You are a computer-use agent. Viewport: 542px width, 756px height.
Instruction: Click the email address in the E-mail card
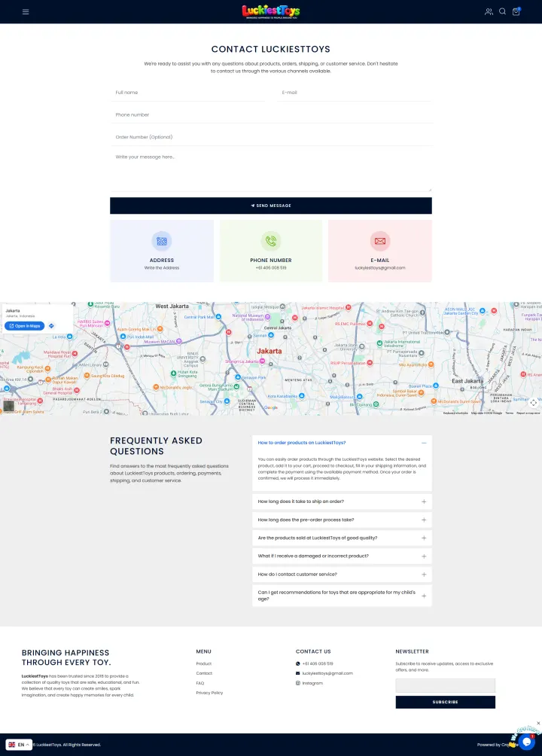pyautogui.click(x=380, y=268)
